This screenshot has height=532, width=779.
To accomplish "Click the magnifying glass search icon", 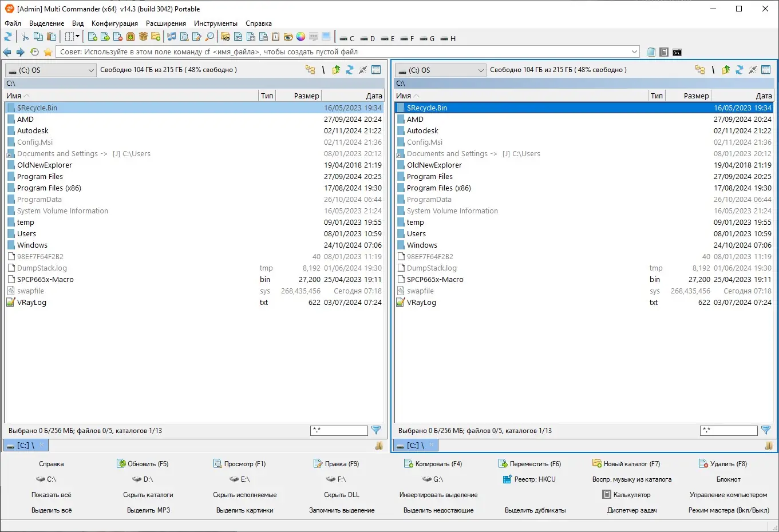I will 209,37.
